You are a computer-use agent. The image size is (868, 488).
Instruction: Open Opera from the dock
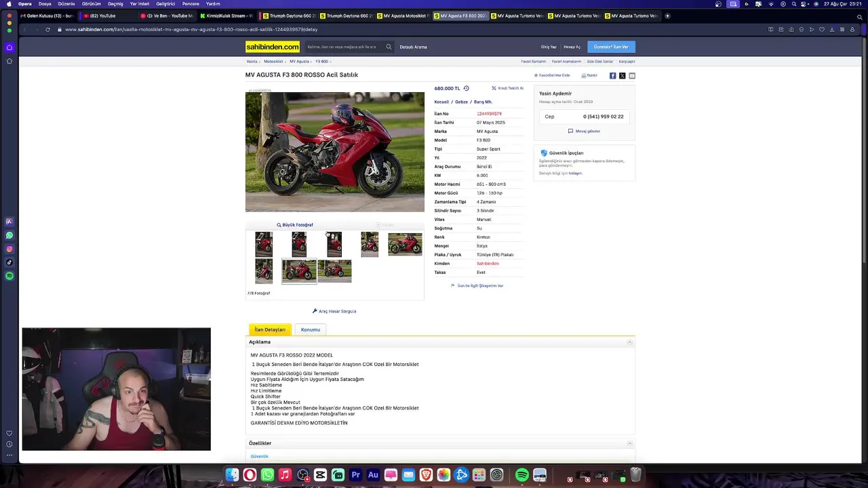[250, 475]
